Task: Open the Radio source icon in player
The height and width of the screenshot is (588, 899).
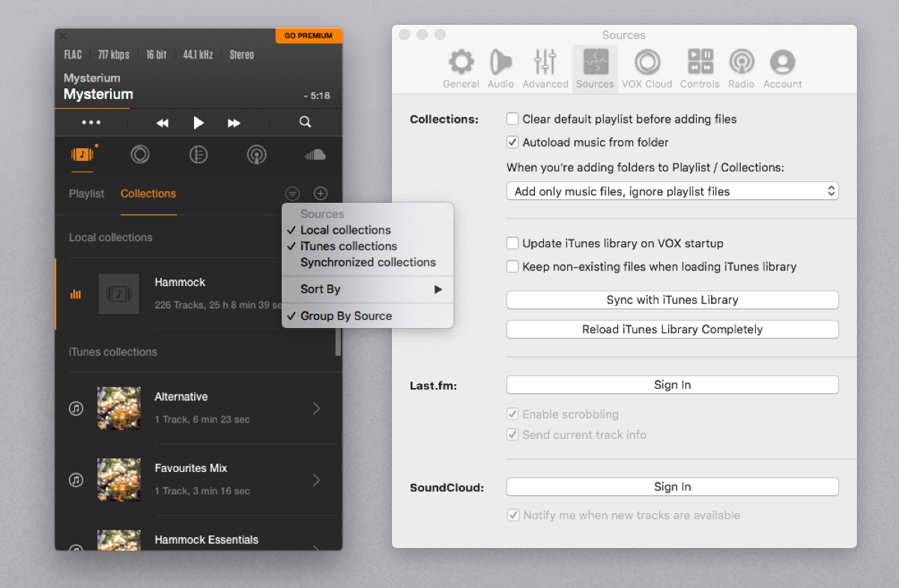Action: [x=257, y=155]
